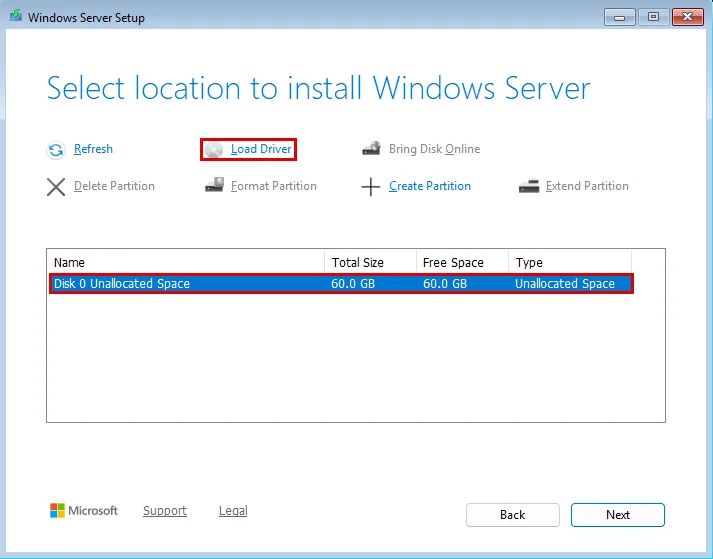Click the Format Partition drive icon
Viewport: 713px width, 559px height.
click(214, 185)
